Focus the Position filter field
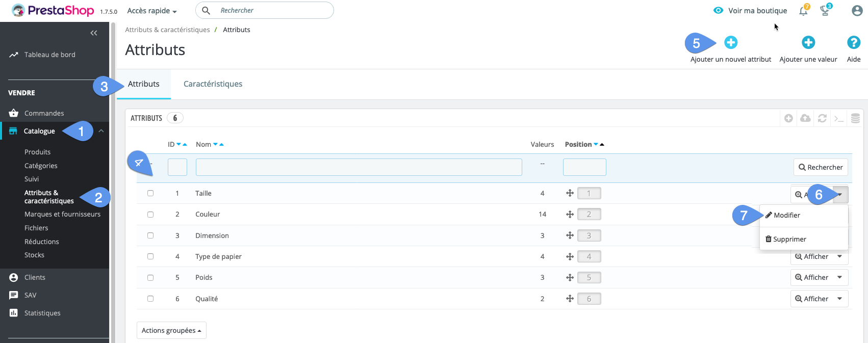The image size is (868, 343). pyautogui.click(x=584, y=167)
